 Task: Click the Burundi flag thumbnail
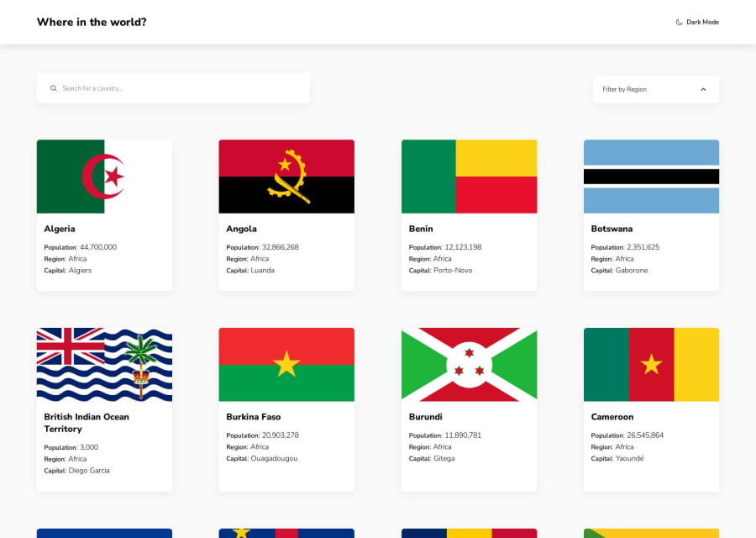468,363
